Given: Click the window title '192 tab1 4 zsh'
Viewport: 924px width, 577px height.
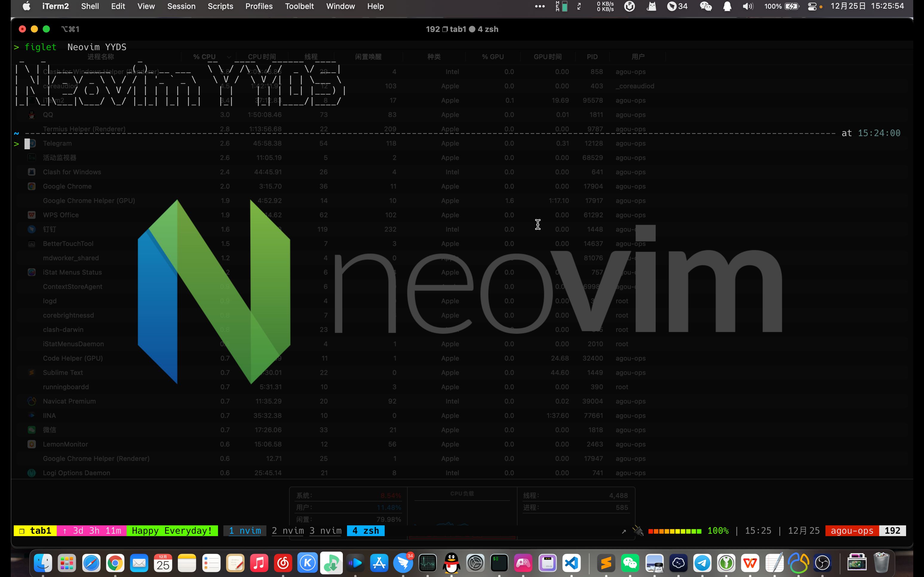Looking at the screenshot, I should pyautogui.click(x=462, y=29).
